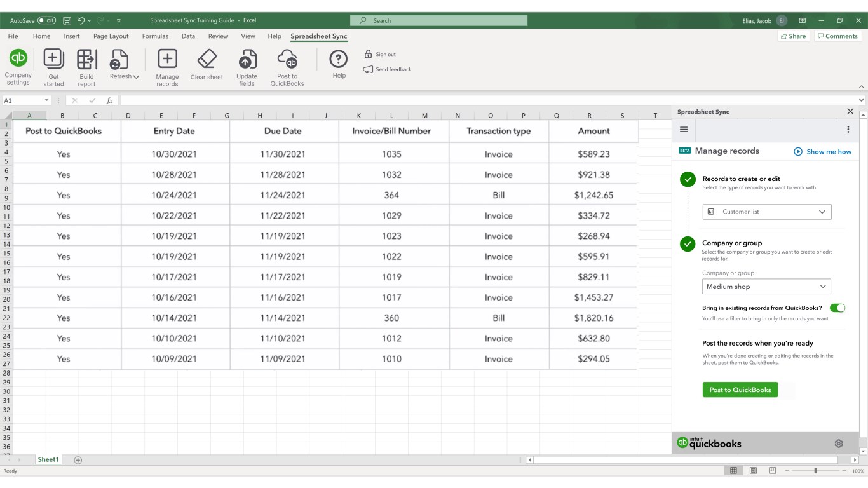Switch to the Formulas tab
Screen dimensions: 868x488
point(155,36)
